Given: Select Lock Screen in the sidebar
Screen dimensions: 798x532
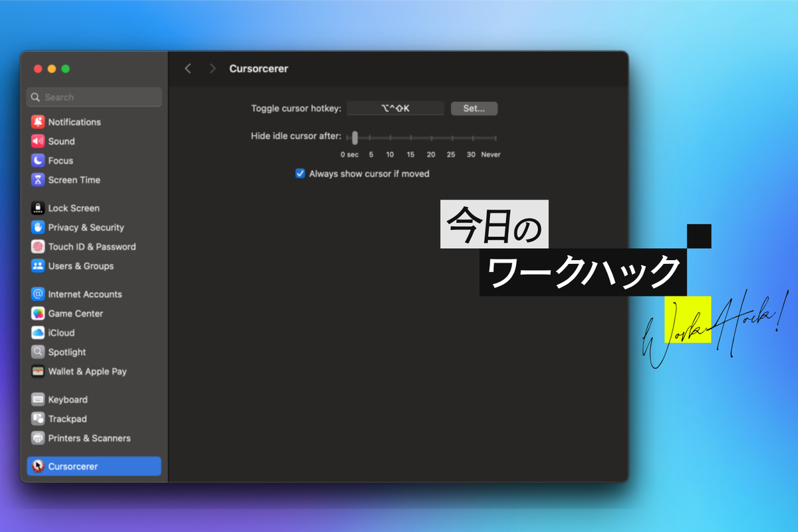Looking at the screenshot, I should (74, 208).
